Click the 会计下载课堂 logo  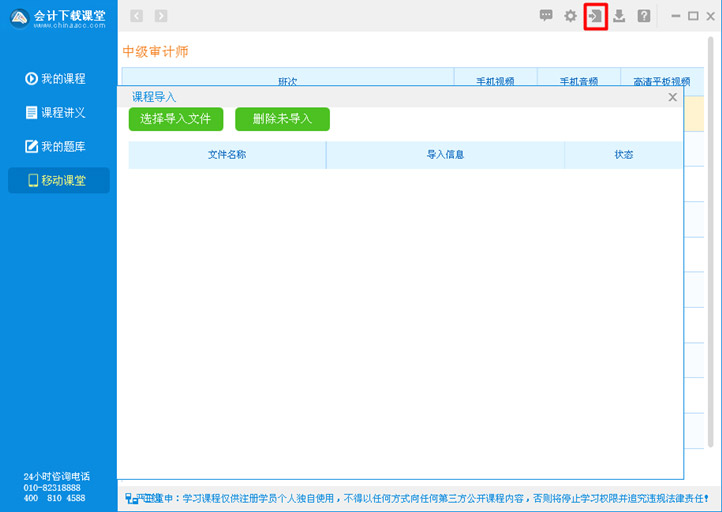tap(58, 18)
